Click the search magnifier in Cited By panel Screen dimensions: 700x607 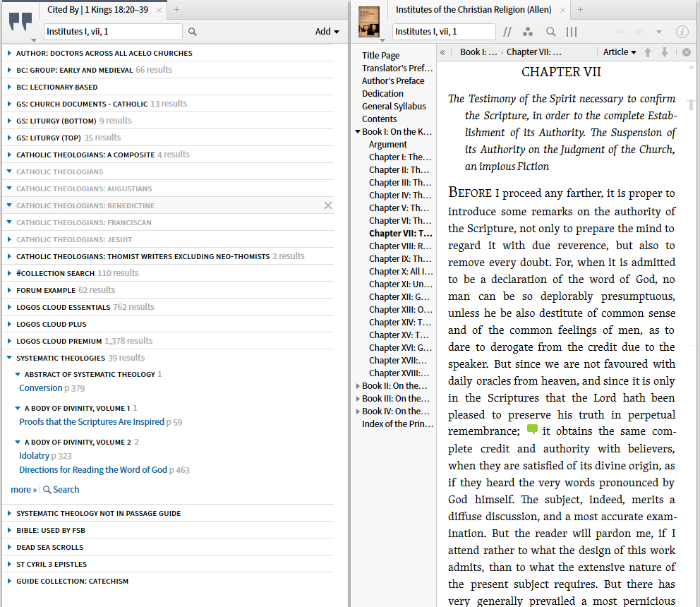(193, 32)
